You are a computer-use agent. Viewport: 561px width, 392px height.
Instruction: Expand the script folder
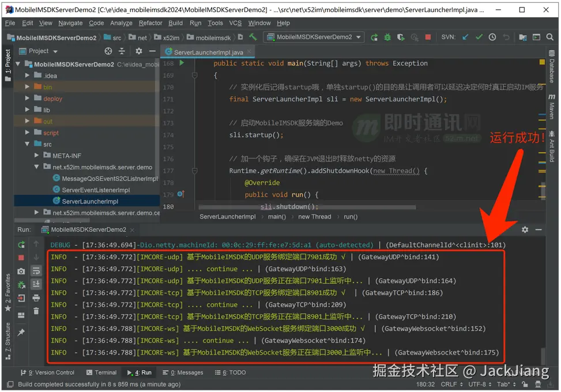pos(27,133)
